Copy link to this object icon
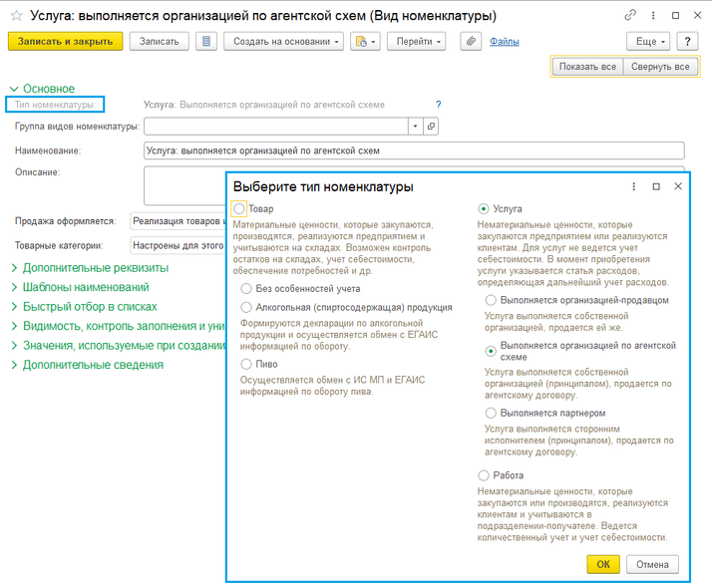Screen dimensions: 712x588 [x=630, y=15]
